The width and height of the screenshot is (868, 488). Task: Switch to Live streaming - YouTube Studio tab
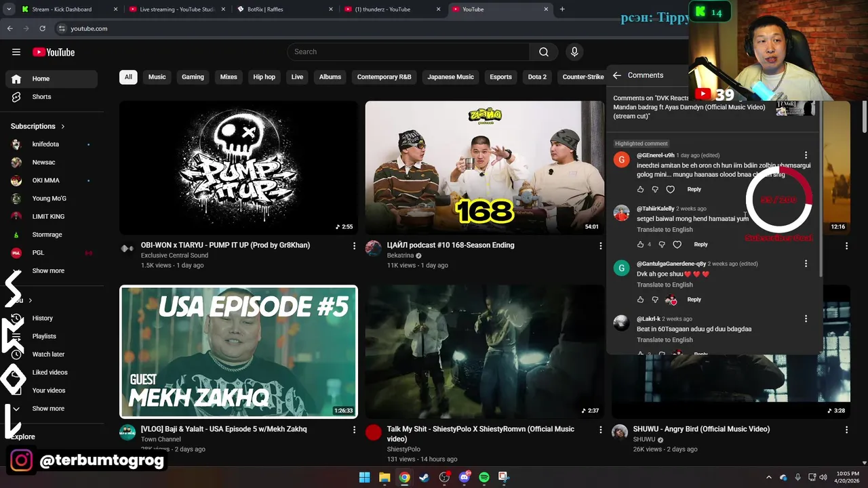point(177,9)
